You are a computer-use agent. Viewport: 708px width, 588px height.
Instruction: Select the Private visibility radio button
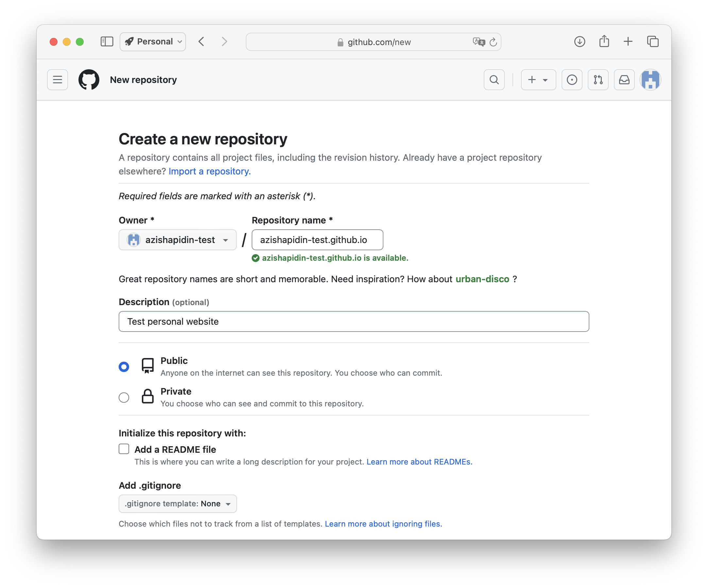click(124, 397)
